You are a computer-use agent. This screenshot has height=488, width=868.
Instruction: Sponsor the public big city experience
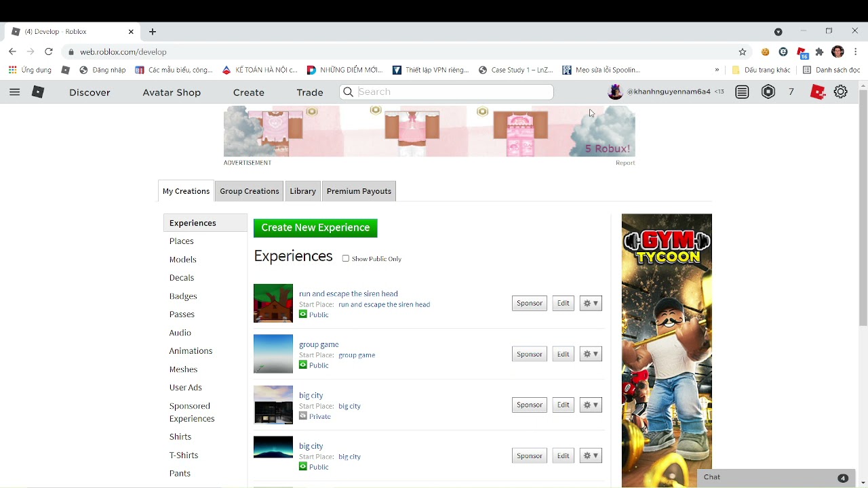point(530,455)
